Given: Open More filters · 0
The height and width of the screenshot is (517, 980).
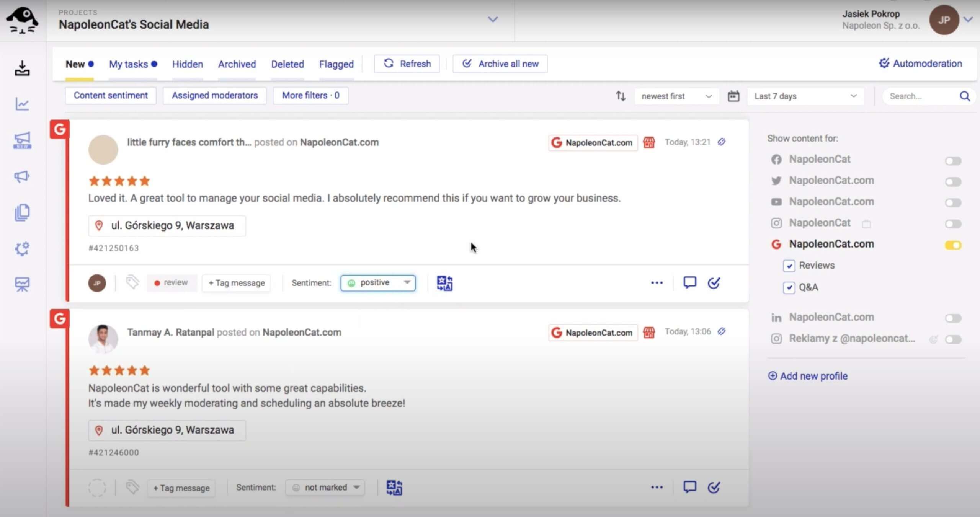Looking at the screenshot, I should 310,95.
